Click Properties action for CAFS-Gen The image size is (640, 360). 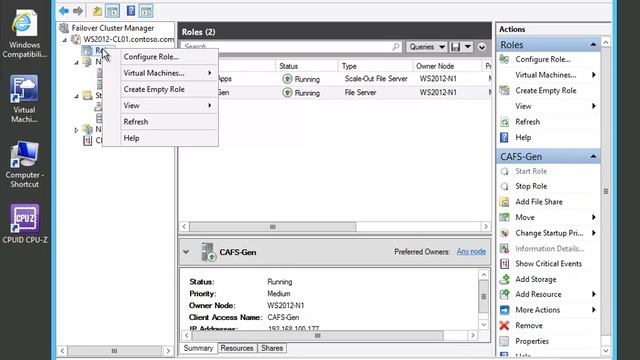(532, 341)
